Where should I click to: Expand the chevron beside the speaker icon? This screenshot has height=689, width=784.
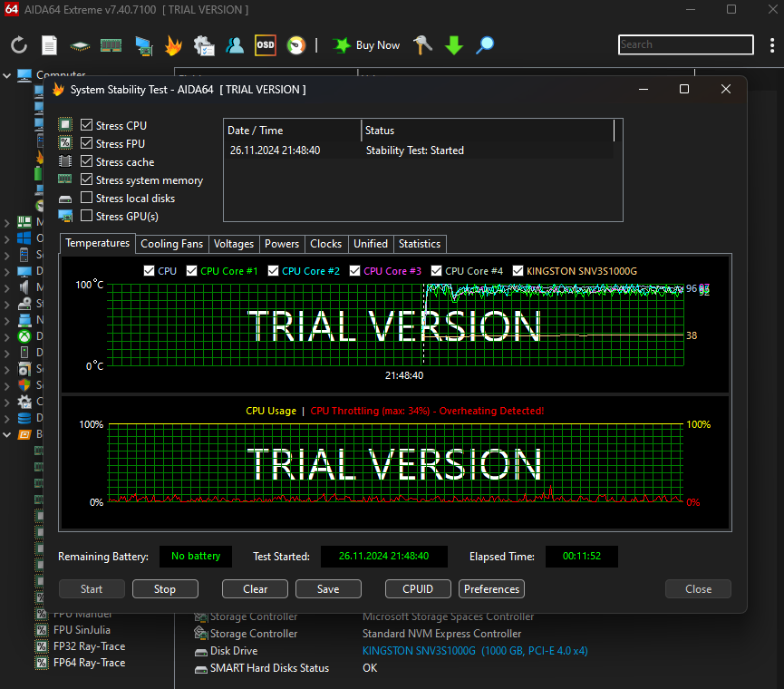[x=7, y=287]
